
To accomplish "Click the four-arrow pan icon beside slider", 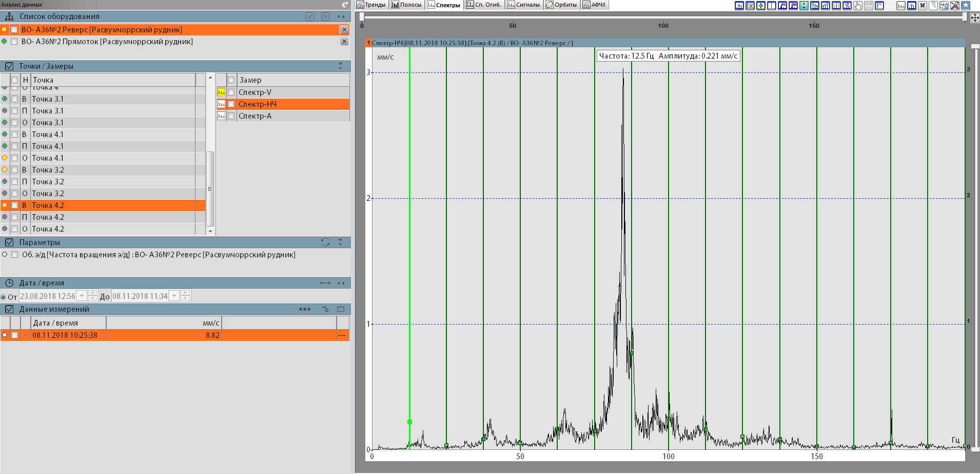I will (975, 17).
